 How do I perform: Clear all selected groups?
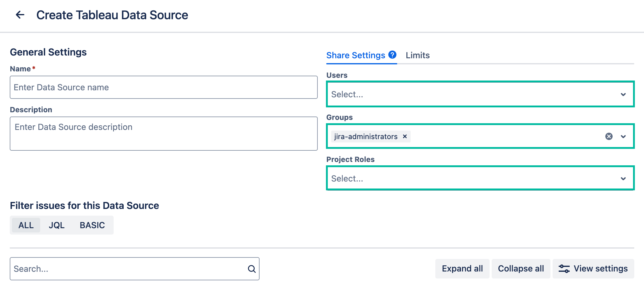609,136
